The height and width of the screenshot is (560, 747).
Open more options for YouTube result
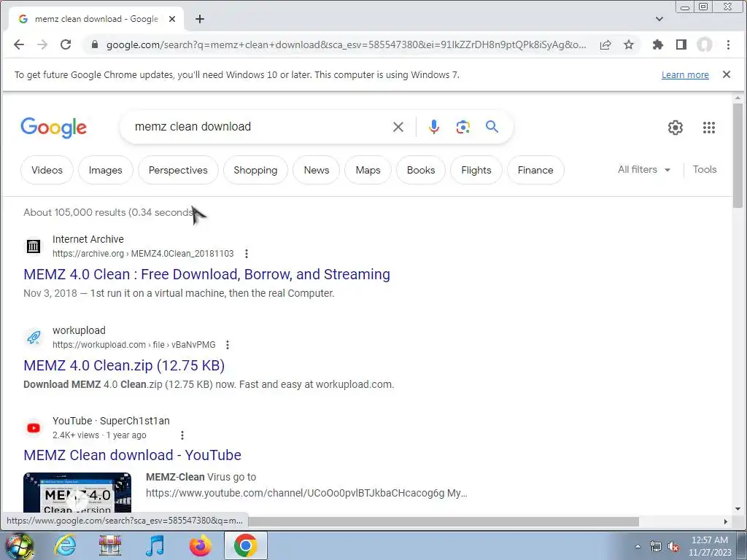[x=182, y=435]
